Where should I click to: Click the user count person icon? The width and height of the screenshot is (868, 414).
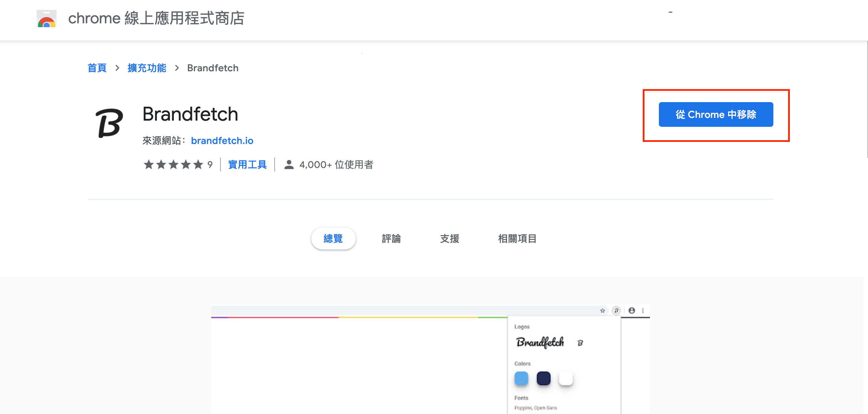289,165
